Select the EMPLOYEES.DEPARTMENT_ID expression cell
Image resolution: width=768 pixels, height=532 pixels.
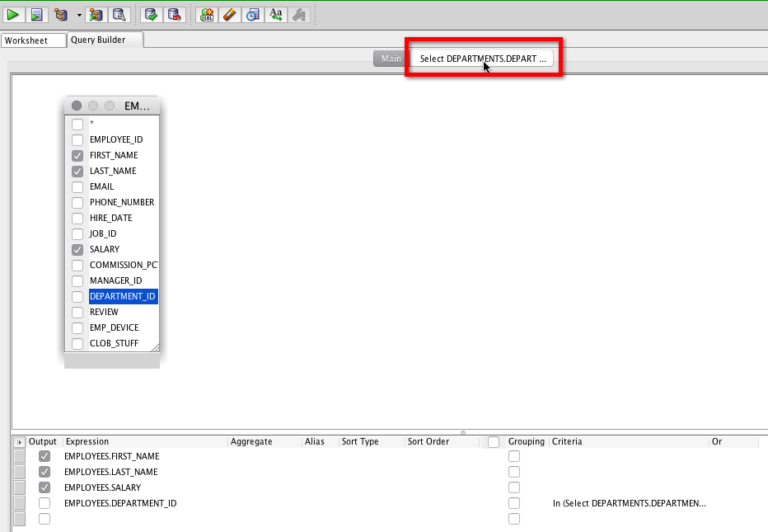120,503
